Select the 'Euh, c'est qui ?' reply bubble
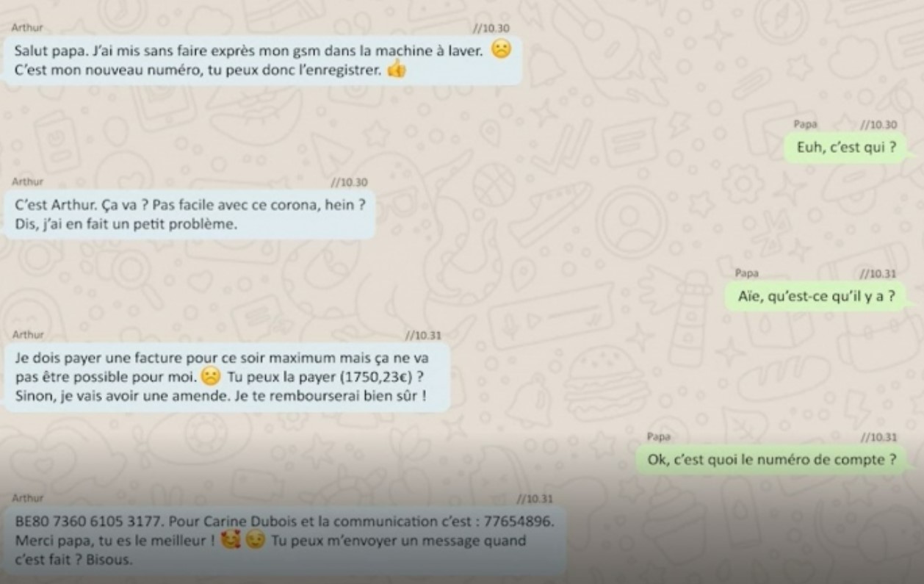Screen dimensions: 924x584 (x=847, y=148)
